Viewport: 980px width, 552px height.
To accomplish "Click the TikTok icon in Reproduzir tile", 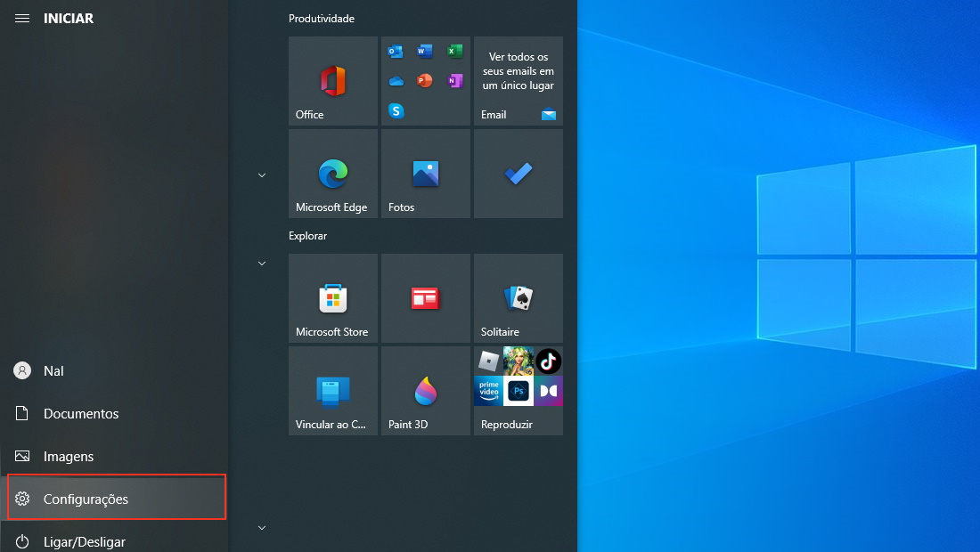I will [x=548, y=361].
